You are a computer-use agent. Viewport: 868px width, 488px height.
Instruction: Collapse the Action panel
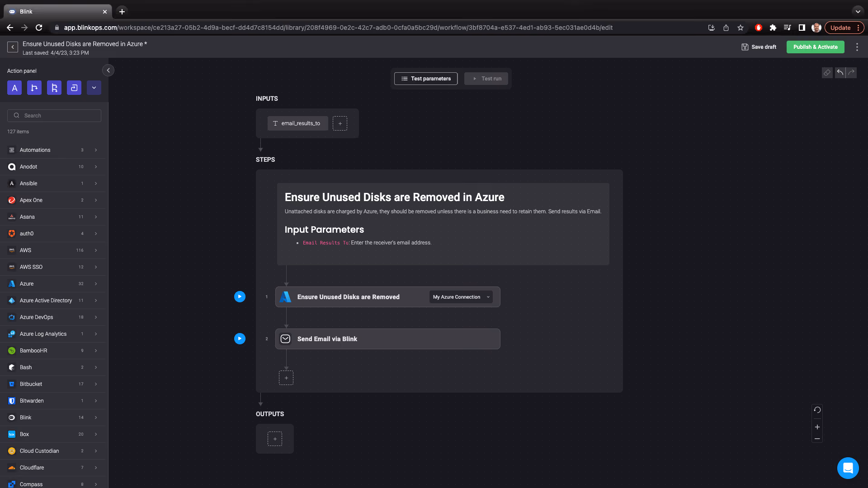[108, 70]
